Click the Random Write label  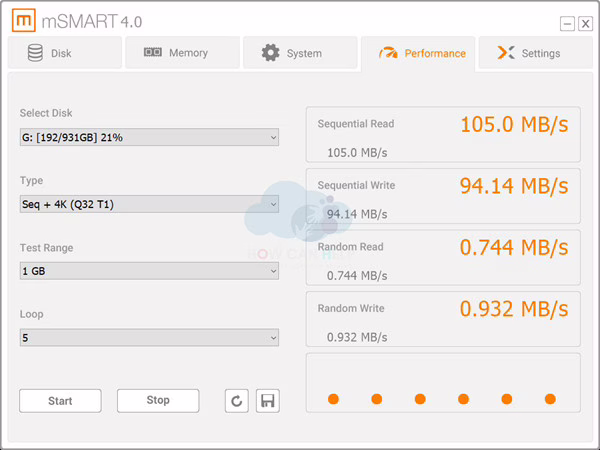pyautogui.click(x=351, y=308)
